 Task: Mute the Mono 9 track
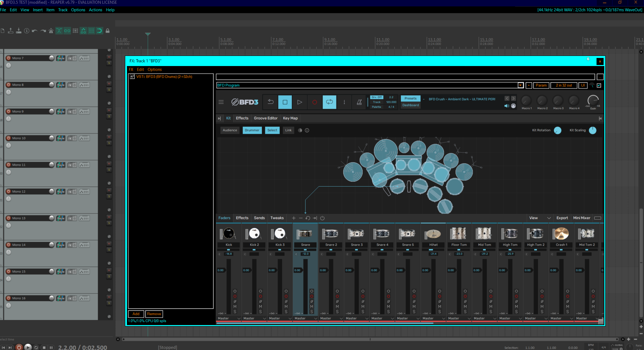coord(109,110)
